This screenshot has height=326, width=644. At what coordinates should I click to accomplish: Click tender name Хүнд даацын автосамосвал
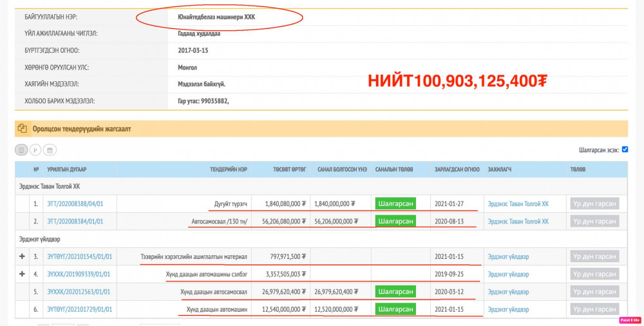(x=214, y=292)
